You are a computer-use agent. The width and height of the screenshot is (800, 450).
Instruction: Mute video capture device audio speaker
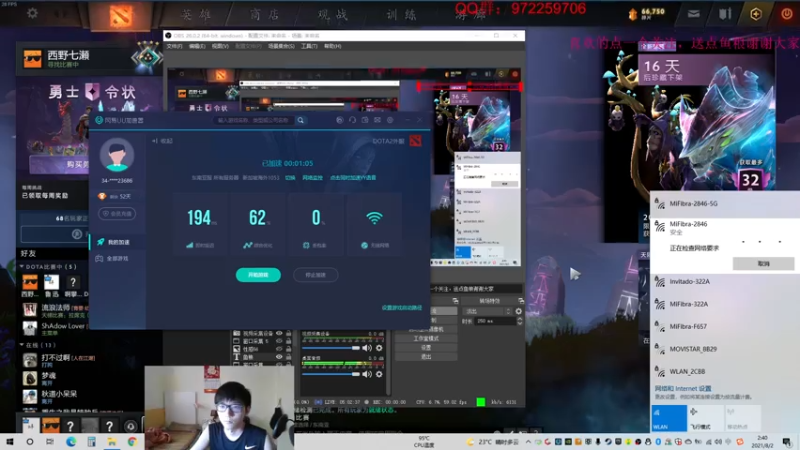[x=367, y=348]
